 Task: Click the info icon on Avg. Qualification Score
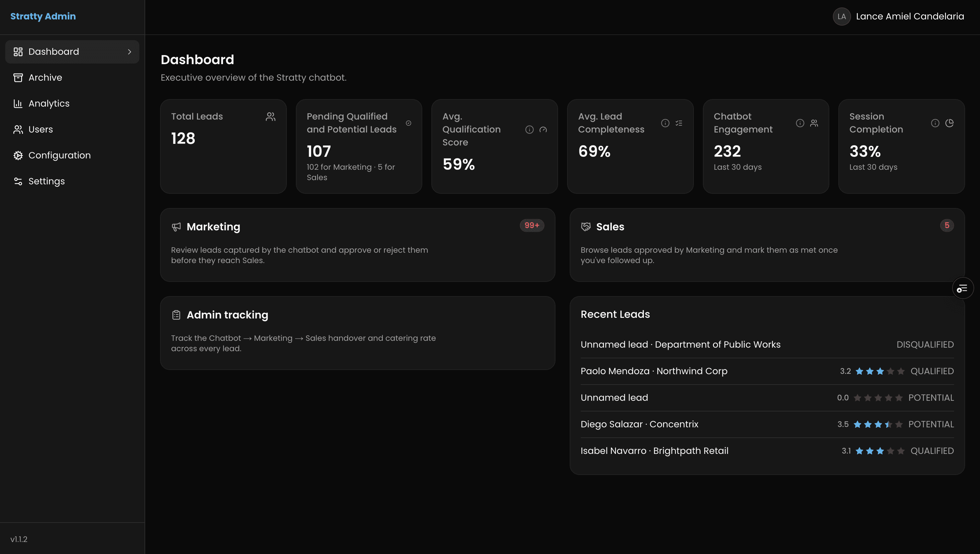tap(530, 129)
